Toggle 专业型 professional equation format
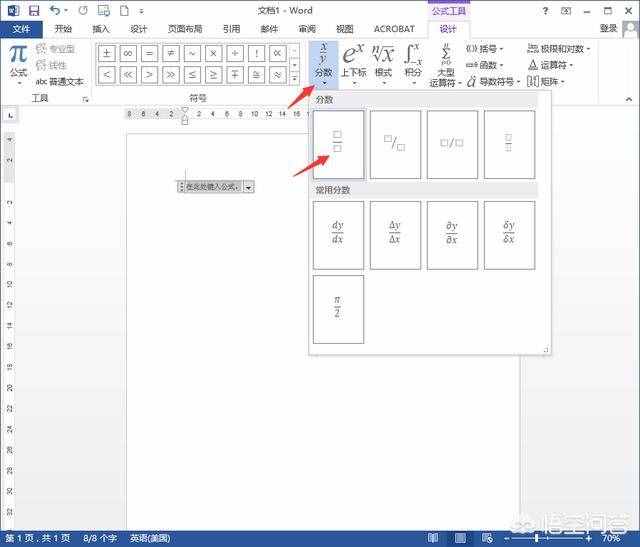640x547 pixels. tap(56, 49)
